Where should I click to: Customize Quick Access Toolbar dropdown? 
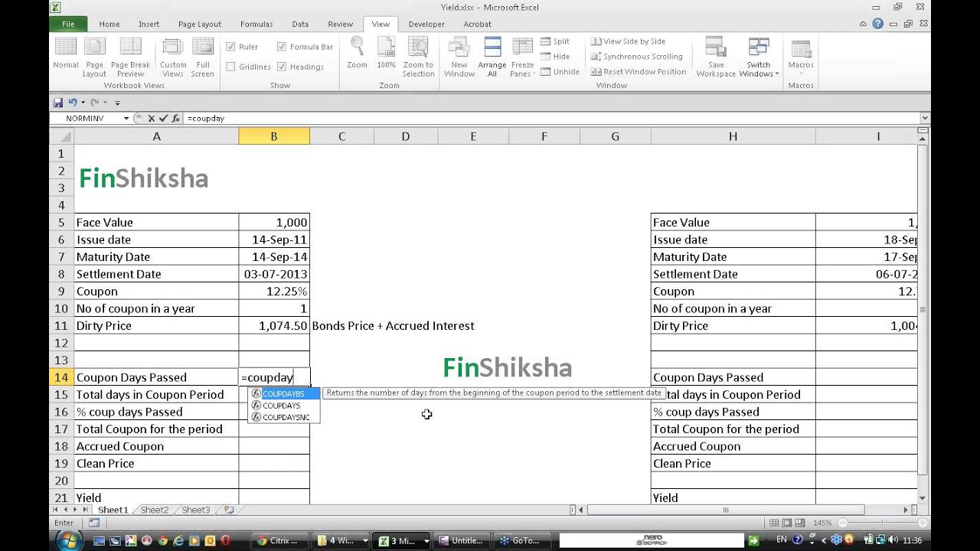tap(117, 103)
